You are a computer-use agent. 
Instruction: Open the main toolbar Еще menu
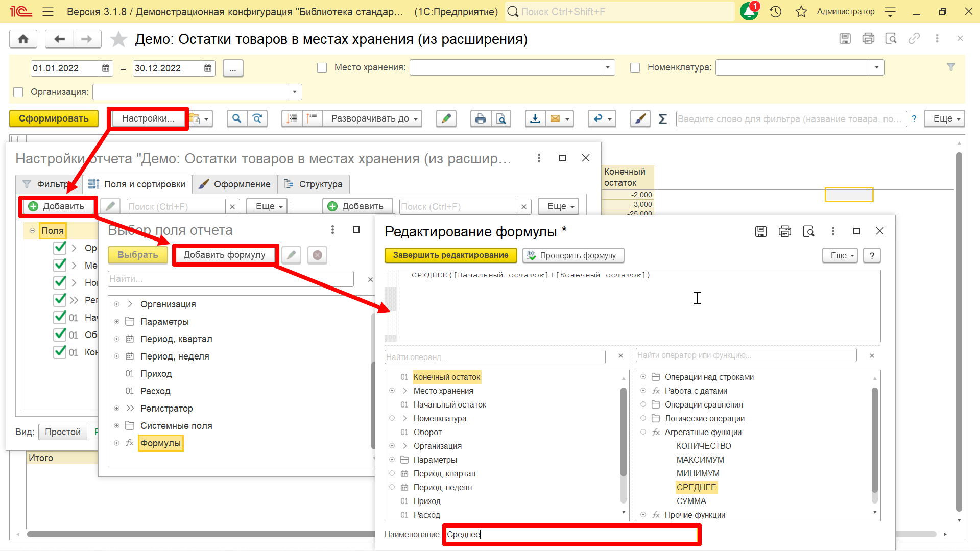944,118
